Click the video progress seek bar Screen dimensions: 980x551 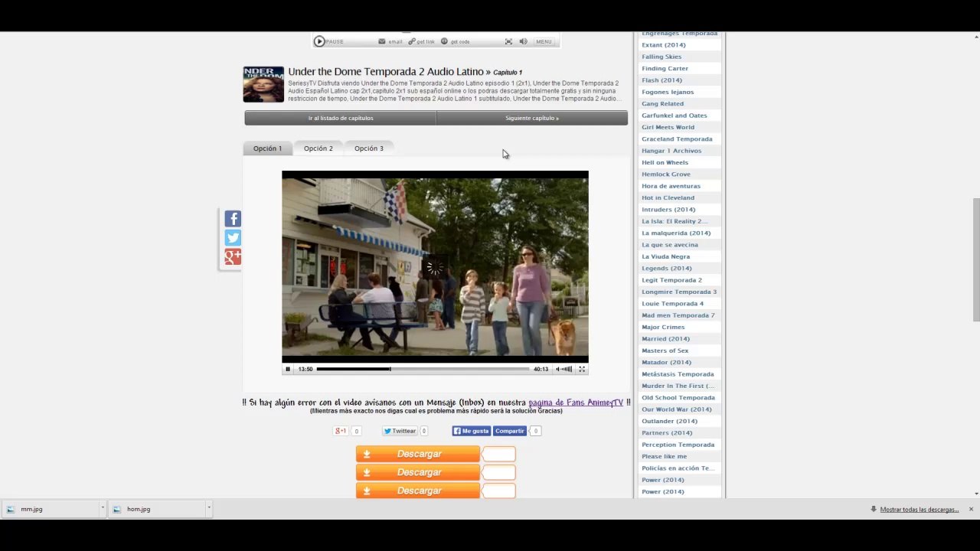pos(423,369)
